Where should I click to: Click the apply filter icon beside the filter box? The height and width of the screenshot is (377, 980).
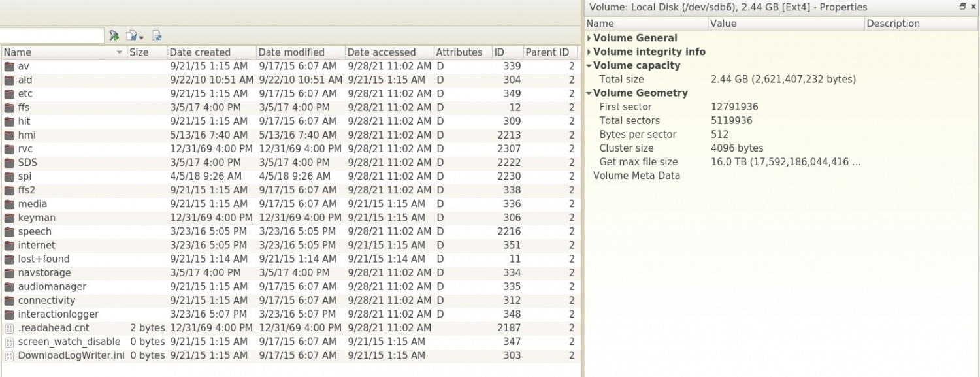(114, 36)
